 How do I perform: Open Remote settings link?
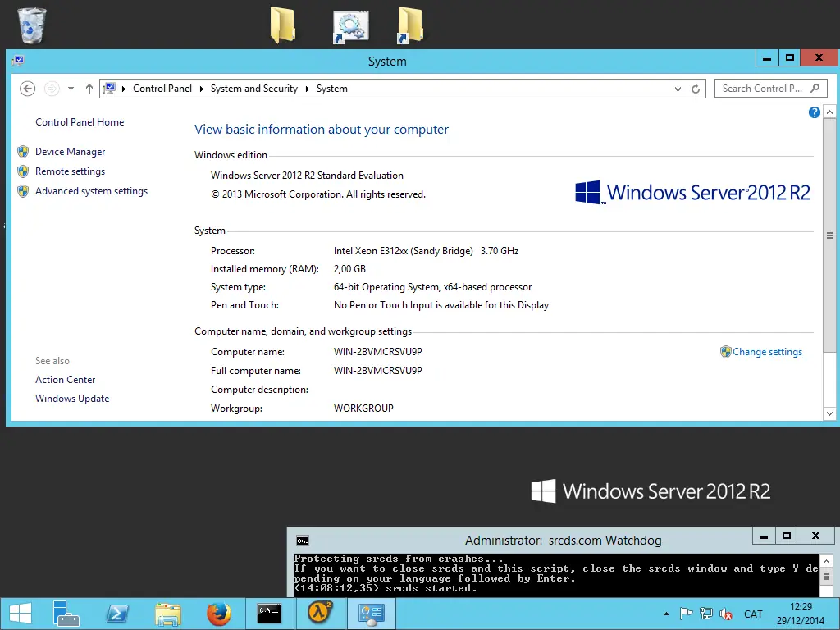click(71, 171)
